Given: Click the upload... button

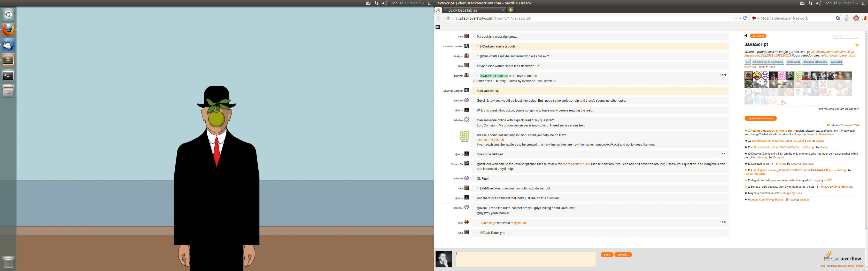Looking at the screenshot, I should pos(623,254).
